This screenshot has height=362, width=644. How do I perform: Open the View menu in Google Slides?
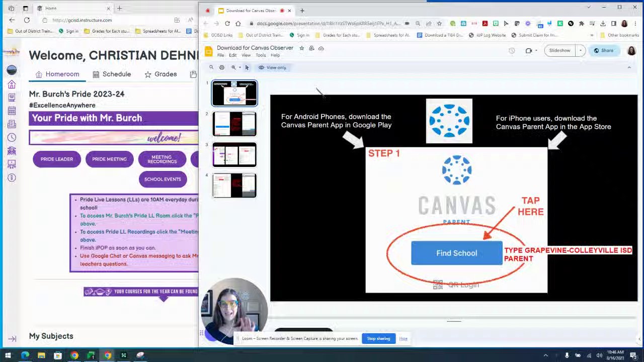pyautogui.click(x=246, y=55)
